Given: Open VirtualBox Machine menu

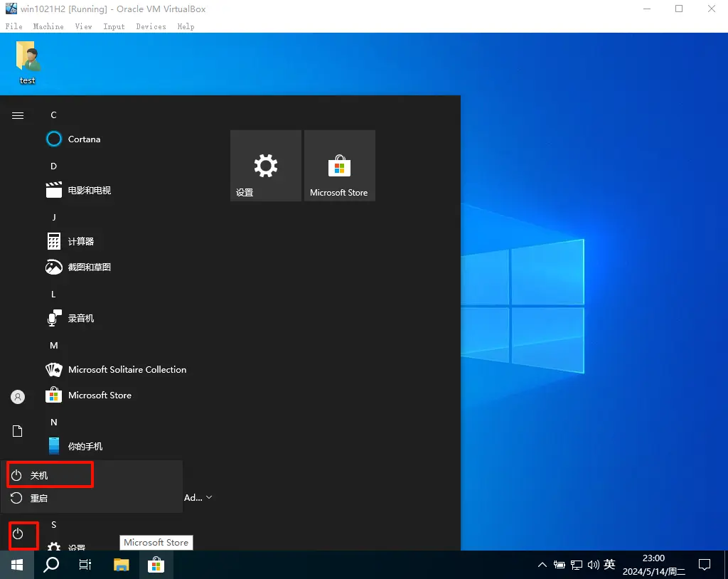Looking at the screenshot, I should click(48, 26).
